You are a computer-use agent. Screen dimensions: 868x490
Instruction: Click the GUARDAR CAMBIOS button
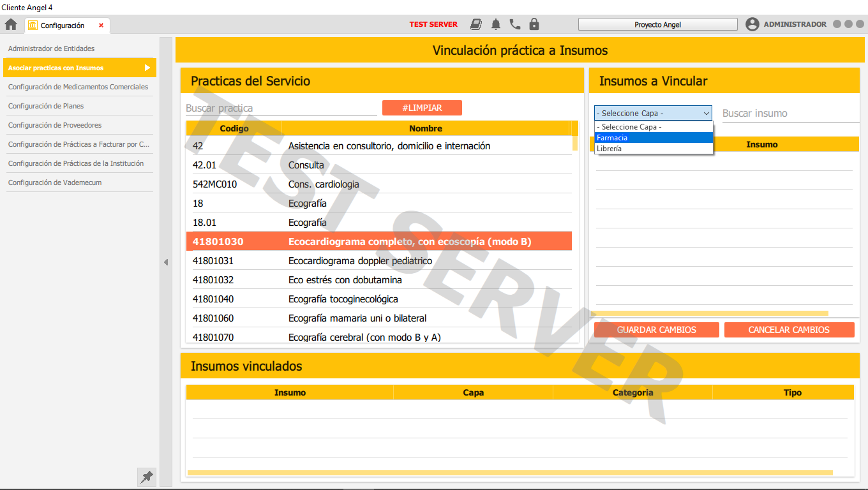click(656, 330)
